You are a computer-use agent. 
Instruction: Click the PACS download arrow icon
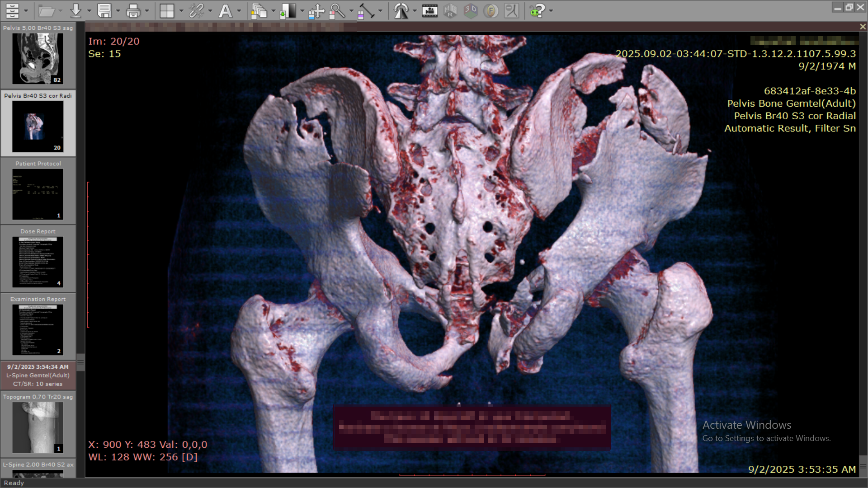tap(76, 10)
